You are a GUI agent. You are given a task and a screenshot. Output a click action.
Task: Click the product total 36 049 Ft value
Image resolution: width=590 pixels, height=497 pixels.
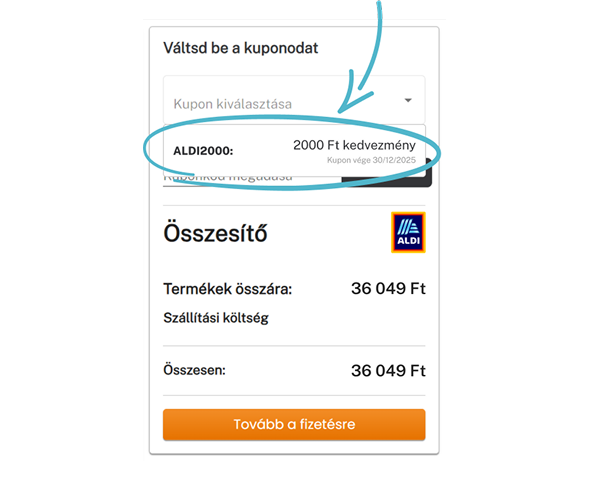[388, 289]
